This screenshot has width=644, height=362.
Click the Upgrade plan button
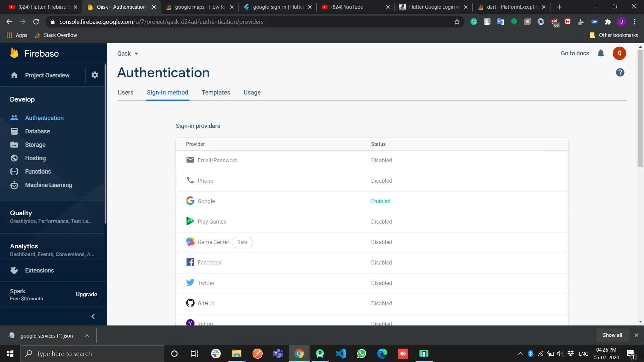click(86, 294)
